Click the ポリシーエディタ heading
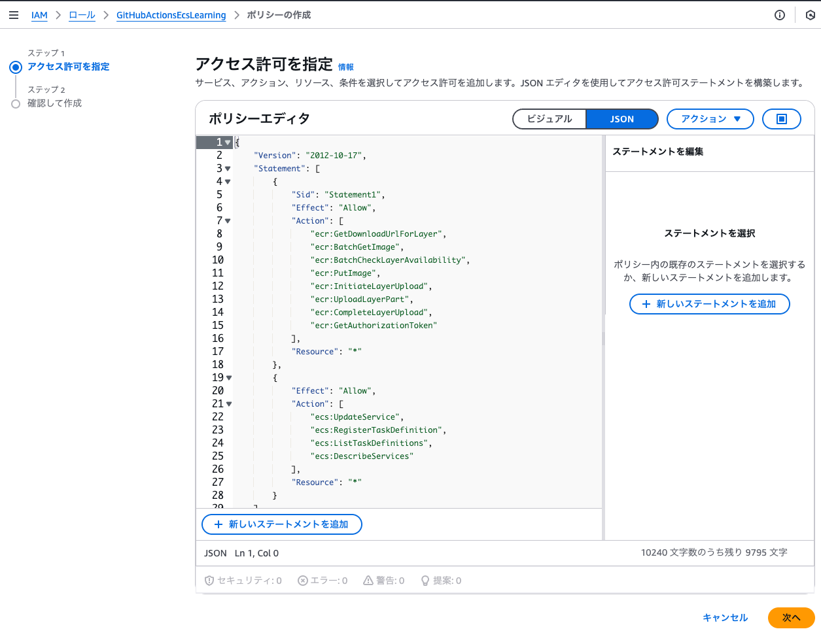Image resolution: width=821 pixels, height=644 pixels. point(259,119)
